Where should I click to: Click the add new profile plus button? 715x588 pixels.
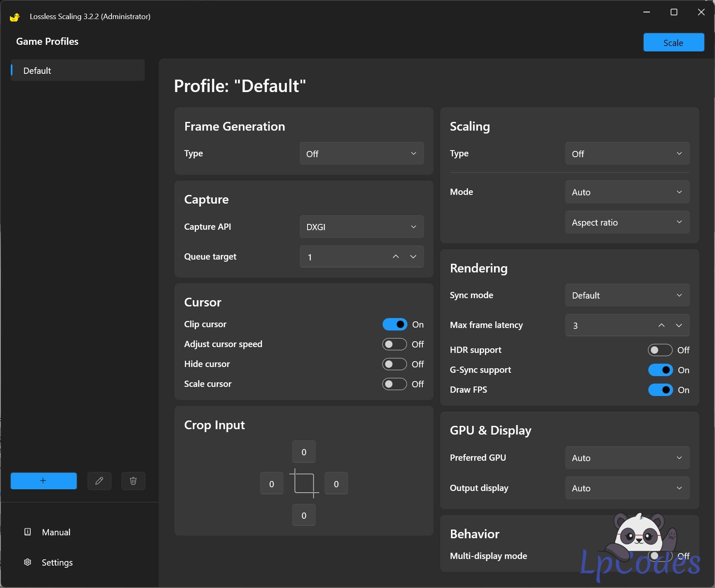(x=44, y=481)
